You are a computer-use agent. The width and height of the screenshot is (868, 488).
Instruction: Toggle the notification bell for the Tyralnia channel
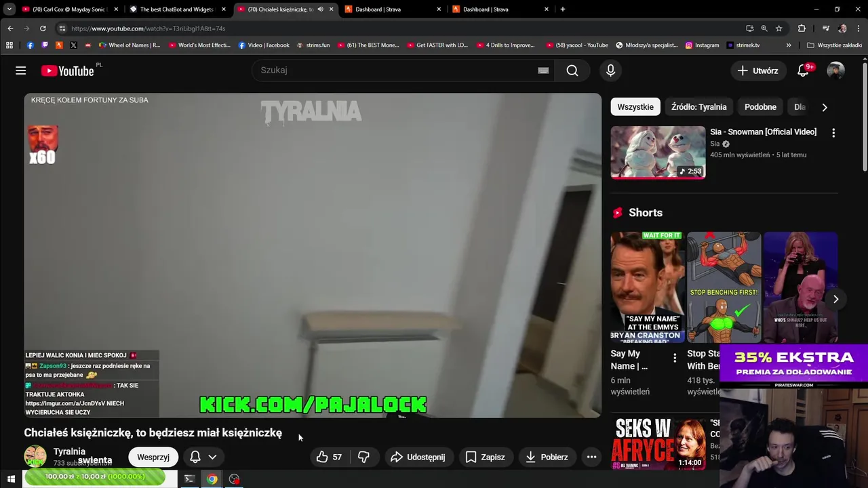[x=195, y=457]
